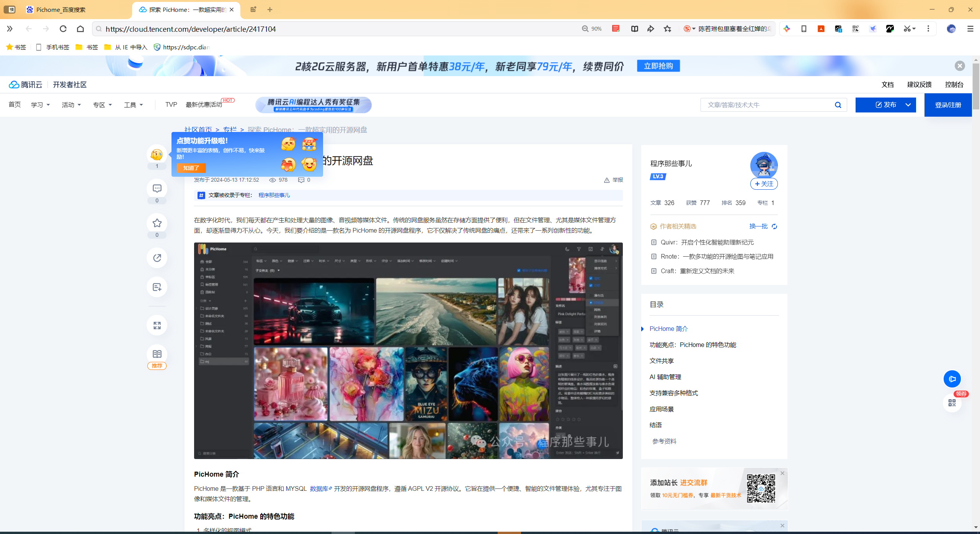
Task: Click the red note extension icon in address bar
Action: (616, 29)
